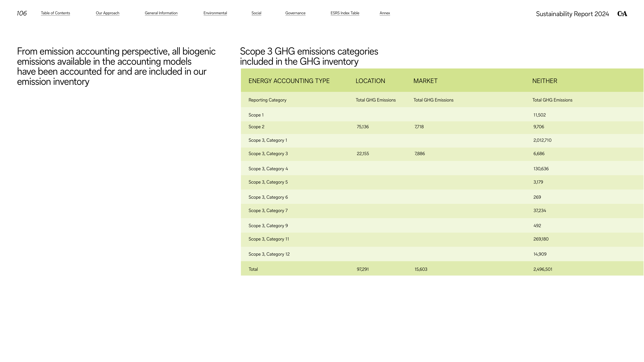Click Scope 3, Category 9 label
644x362 pixels.
pos(268,226)
